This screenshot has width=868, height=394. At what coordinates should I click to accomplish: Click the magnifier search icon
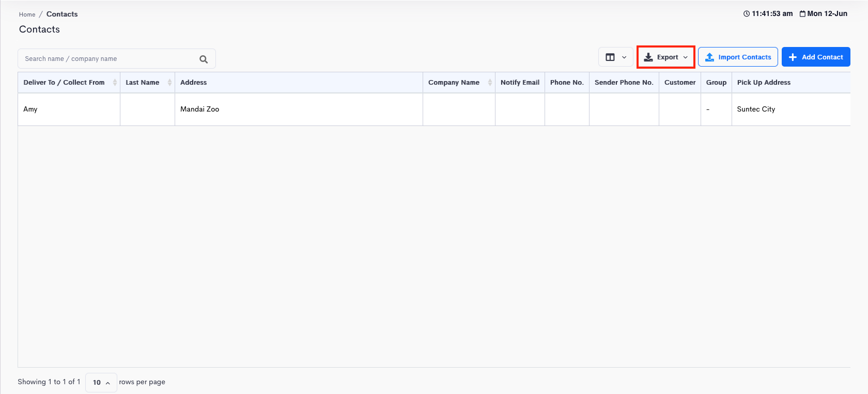204,59
